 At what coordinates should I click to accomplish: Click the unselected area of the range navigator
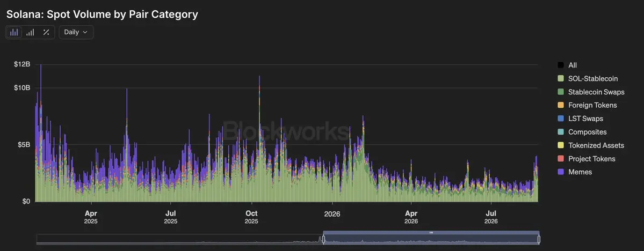click(179, 240)
